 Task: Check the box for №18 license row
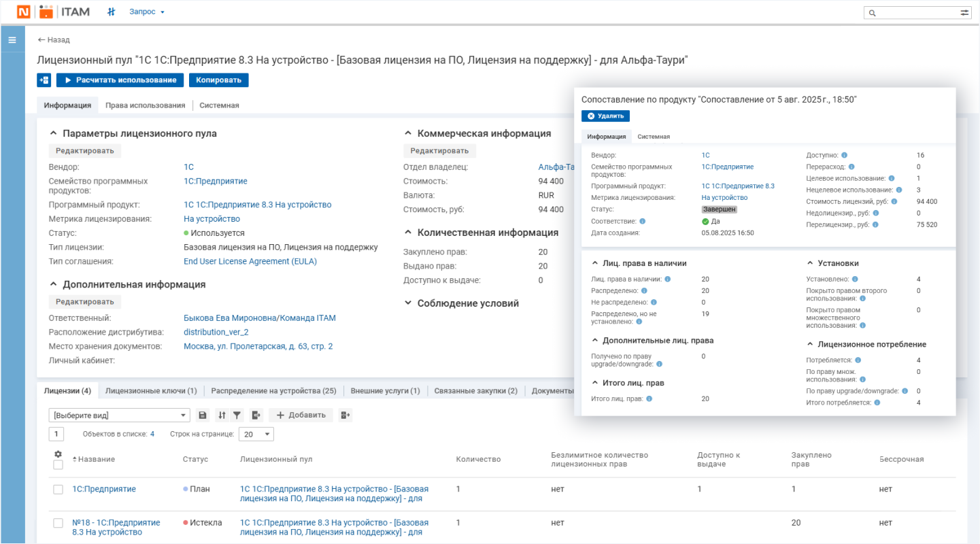click(58, 523)
